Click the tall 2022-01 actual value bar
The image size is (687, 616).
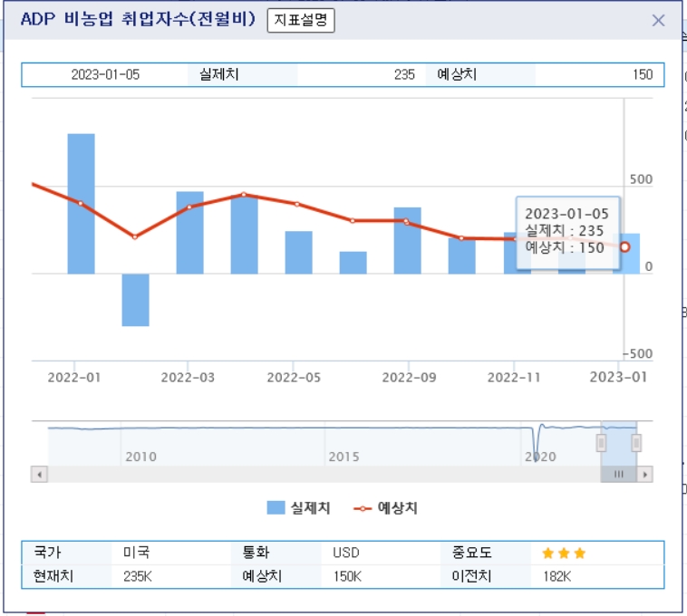pyautogui.click(x=81, y=204)
